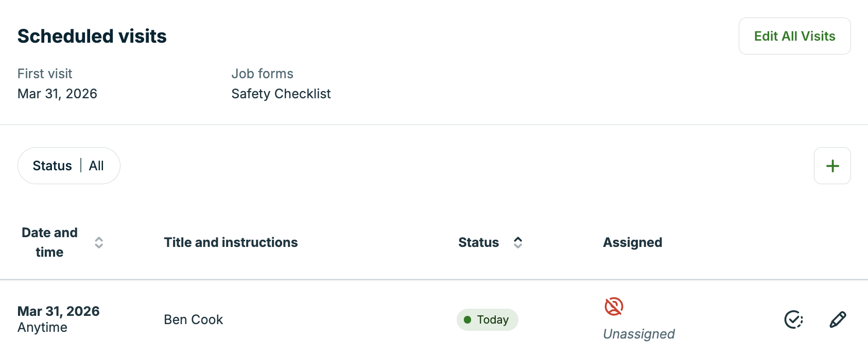Click the plus icon to add a visit
This screenshot has width=868, height=356.
(x=832, y=166)
